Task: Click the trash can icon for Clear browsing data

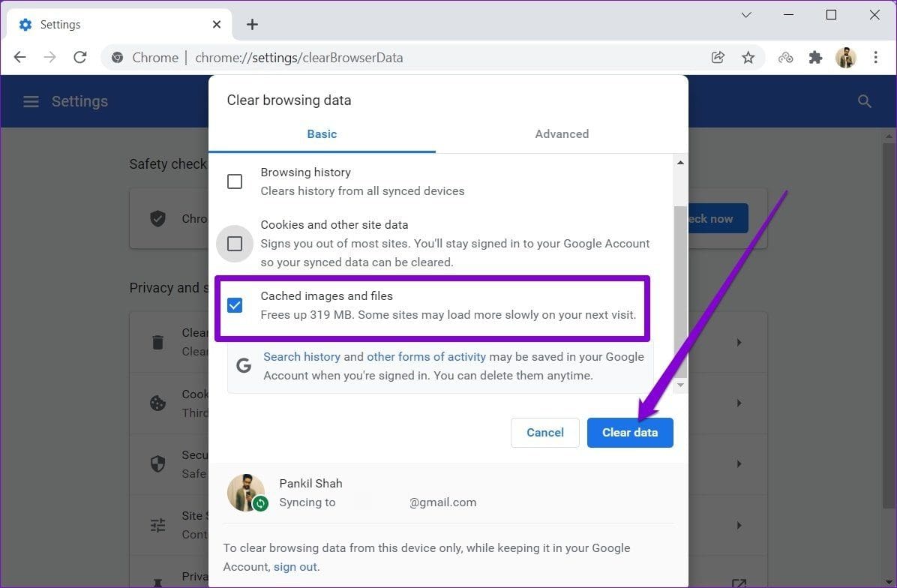Action: (x=158, y=342)
